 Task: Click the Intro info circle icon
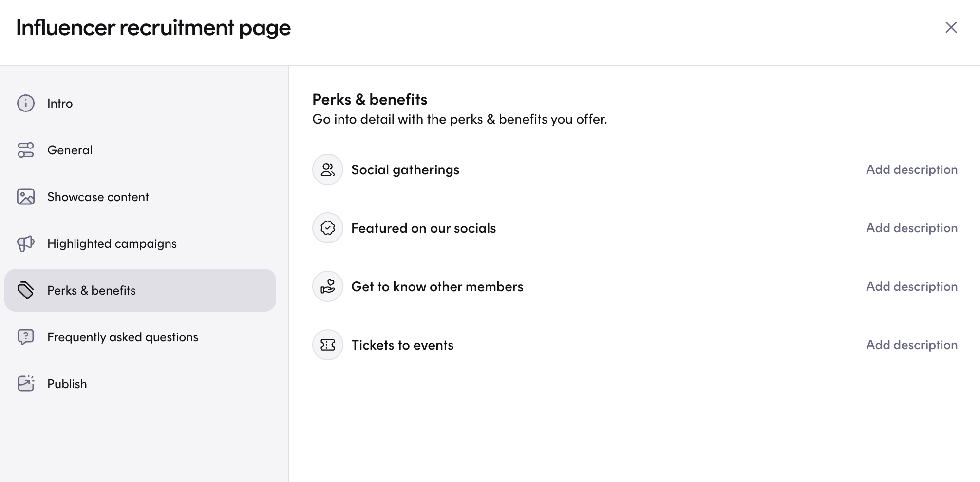click(26, 103)
